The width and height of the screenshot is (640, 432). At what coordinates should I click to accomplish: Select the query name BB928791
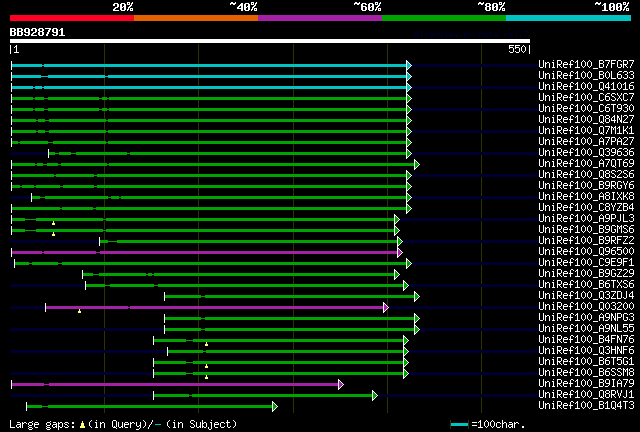pos(37,32)
